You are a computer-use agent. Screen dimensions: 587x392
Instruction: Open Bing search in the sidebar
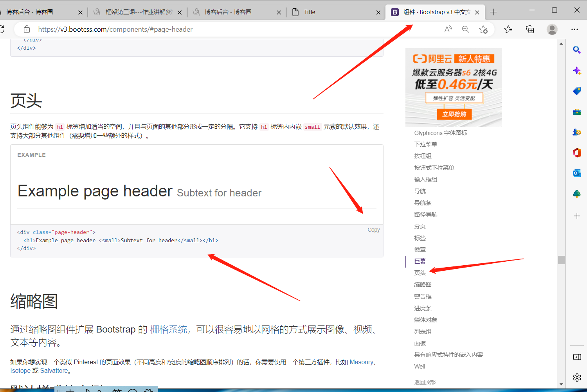click(x=577, y=50)
